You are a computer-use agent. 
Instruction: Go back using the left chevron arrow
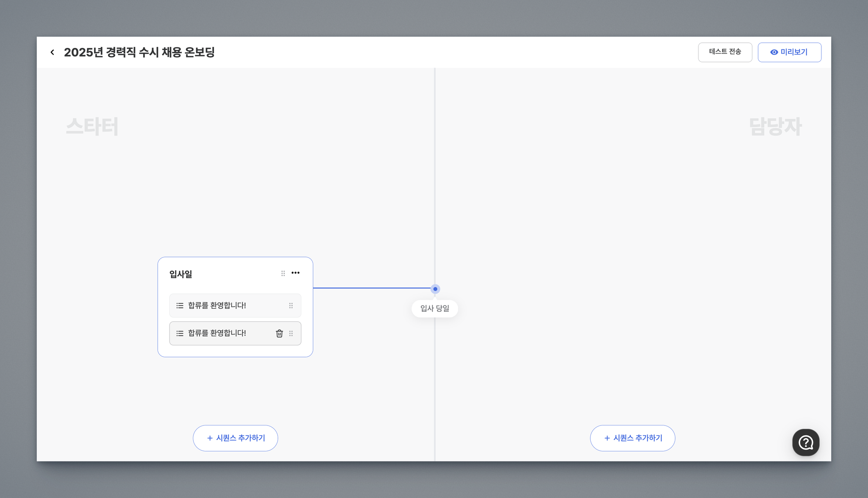52,52
